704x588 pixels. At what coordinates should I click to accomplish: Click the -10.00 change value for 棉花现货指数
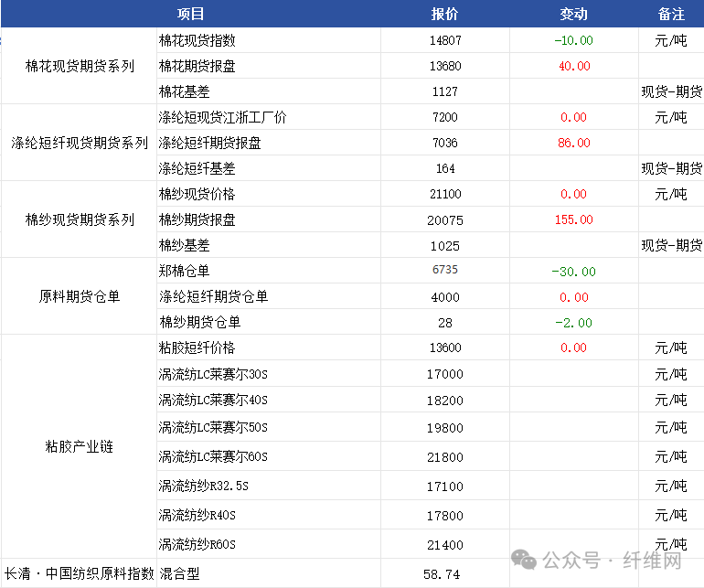click(573, 40)
